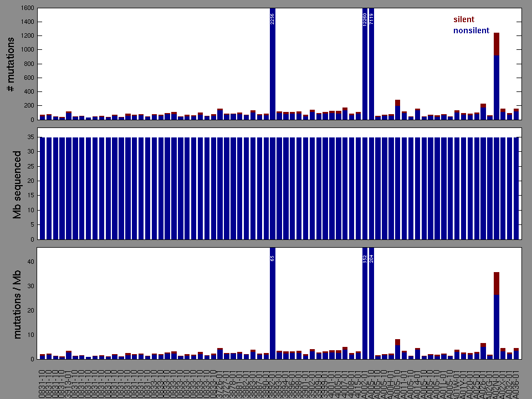Screen dimensions: 532x399
Task: Click the 'silent' legend label
Action: point(464,19)
